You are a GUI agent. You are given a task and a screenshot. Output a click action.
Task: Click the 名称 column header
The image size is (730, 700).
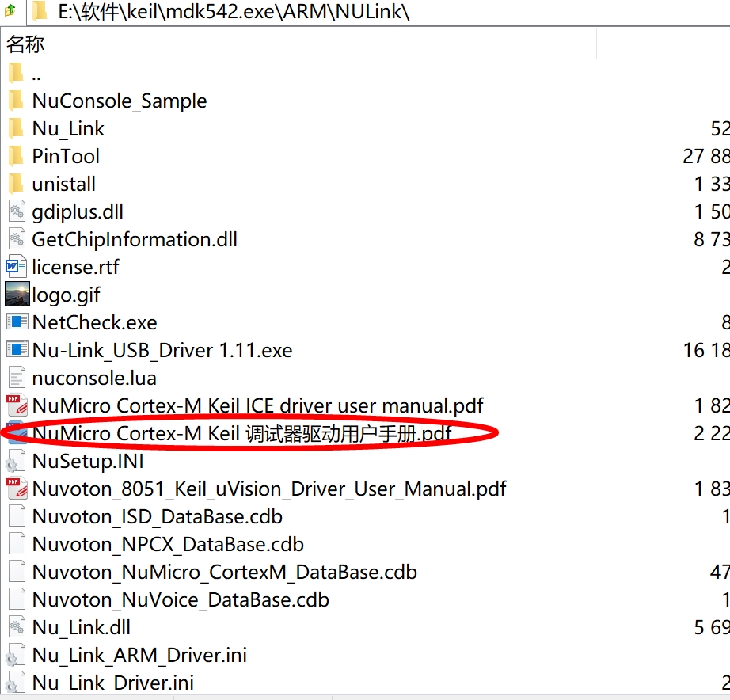coord(25,44)
